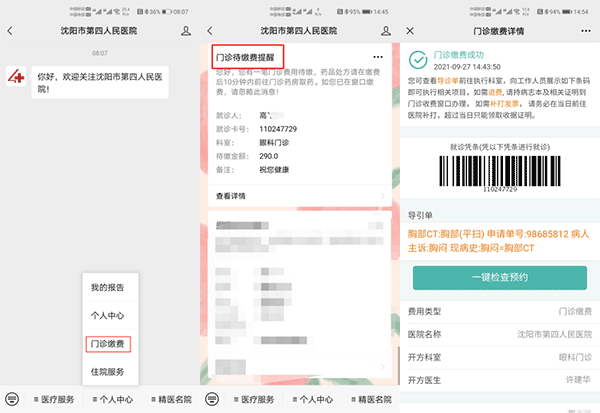Switch to keyboard input icon on first screen
The image size is (600, 413).
12,399
